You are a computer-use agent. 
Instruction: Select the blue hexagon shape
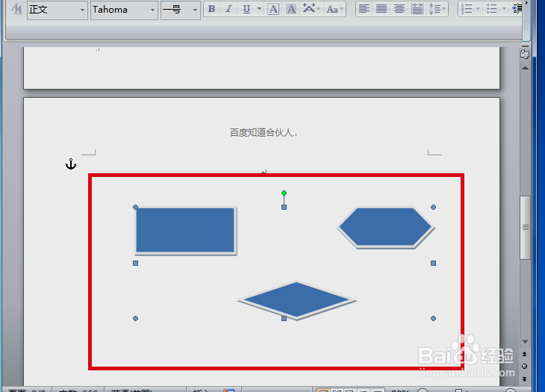pos(386,228)
